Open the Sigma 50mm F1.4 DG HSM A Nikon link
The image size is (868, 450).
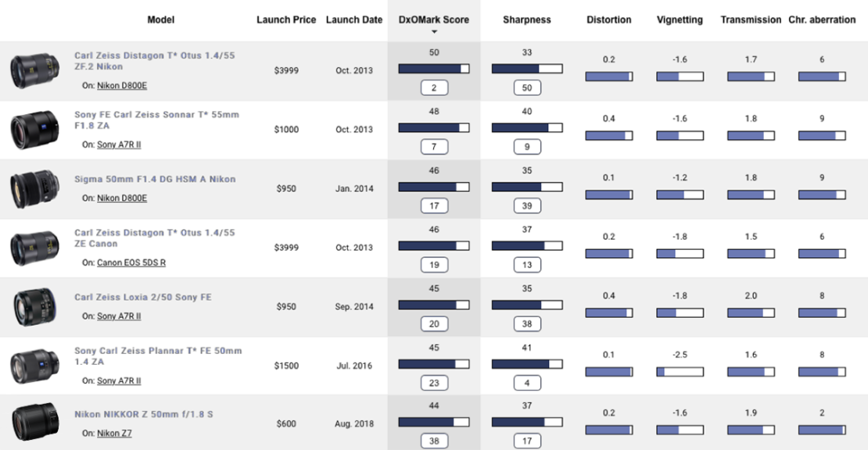pyautogui.click(x=154, y=180)
